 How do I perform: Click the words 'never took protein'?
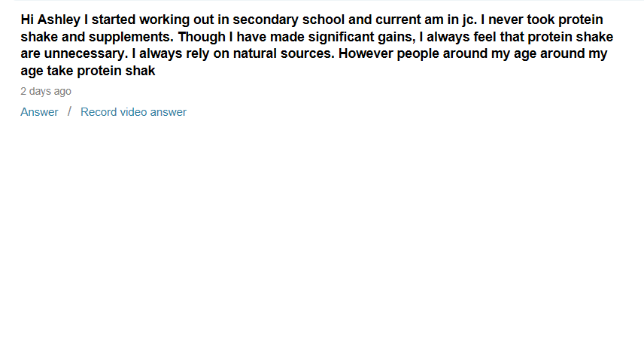tap(545, 20)
